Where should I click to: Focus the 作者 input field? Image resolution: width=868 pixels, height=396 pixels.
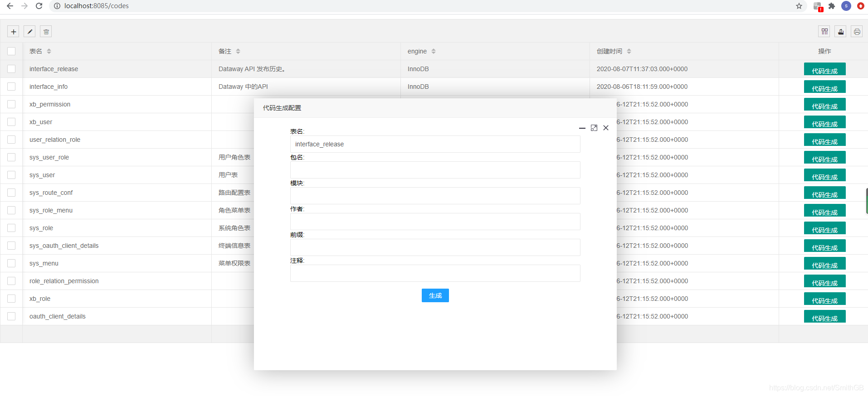pos(435,222)
